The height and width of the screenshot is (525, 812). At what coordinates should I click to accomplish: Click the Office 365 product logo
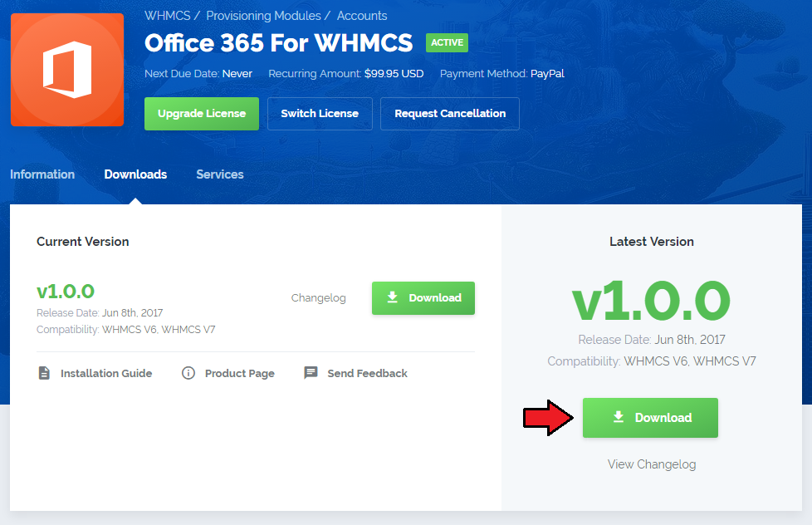tap(67, 70)
